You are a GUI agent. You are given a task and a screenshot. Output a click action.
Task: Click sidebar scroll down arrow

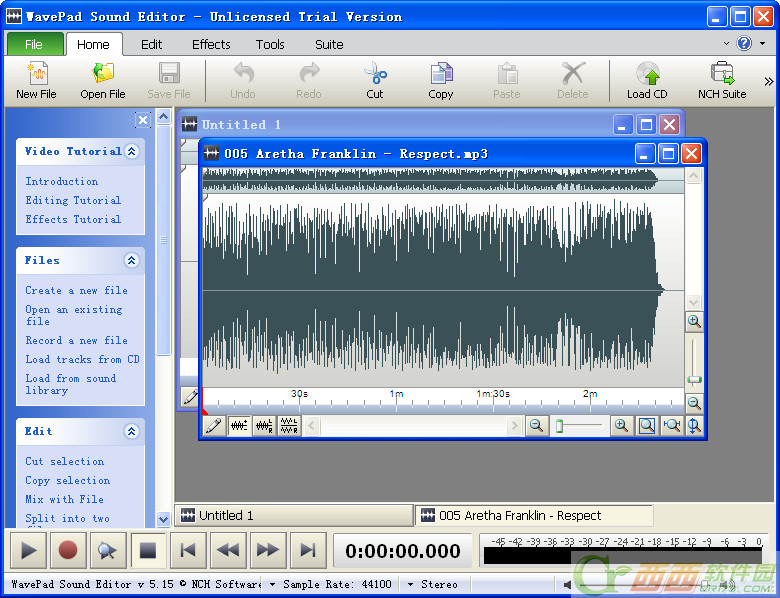coord(164,519)
